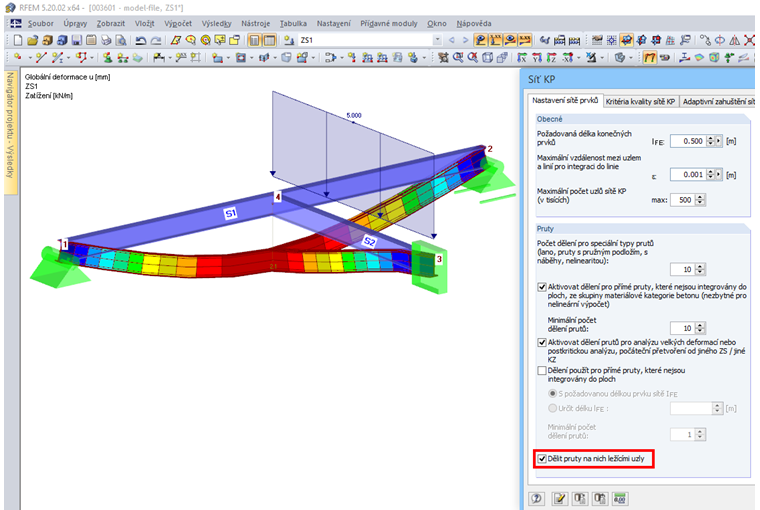Click the isometric wireframe cube view icon
760x510 pixels.
pos(488,58)
